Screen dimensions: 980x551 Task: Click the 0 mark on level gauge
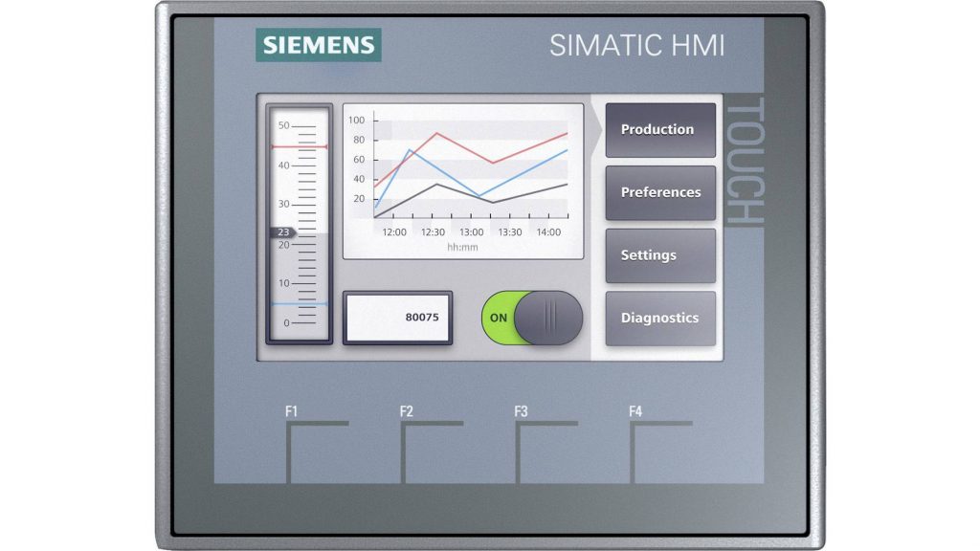coord(287,323)
